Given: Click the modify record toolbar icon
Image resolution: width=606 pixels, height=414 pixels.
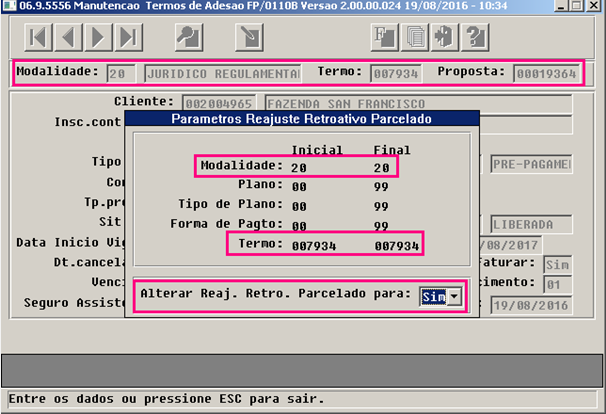Looking at the screenshot, I should (x=249, y=37).
